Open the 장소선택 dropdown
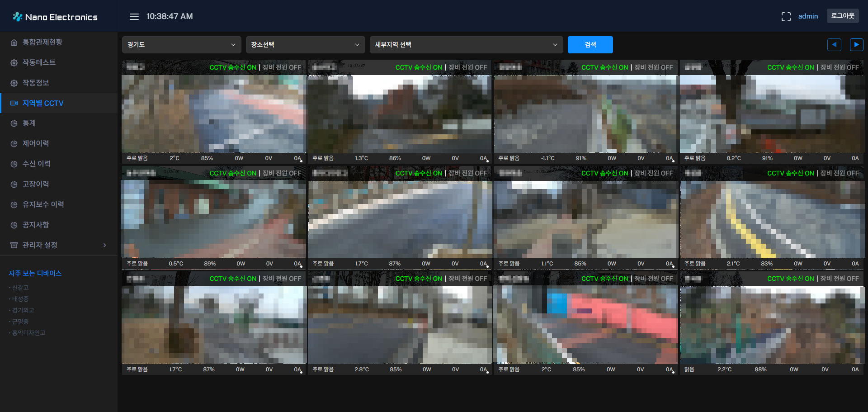Viewport: 868px width, 412px height. click(305, 45)
